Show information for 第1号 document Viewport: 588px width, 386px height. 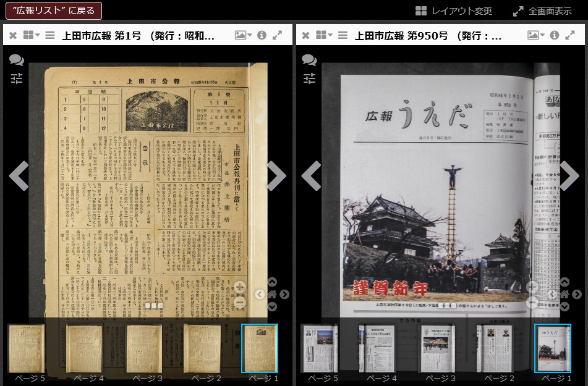pyautogui.click(x=262, y=35)
